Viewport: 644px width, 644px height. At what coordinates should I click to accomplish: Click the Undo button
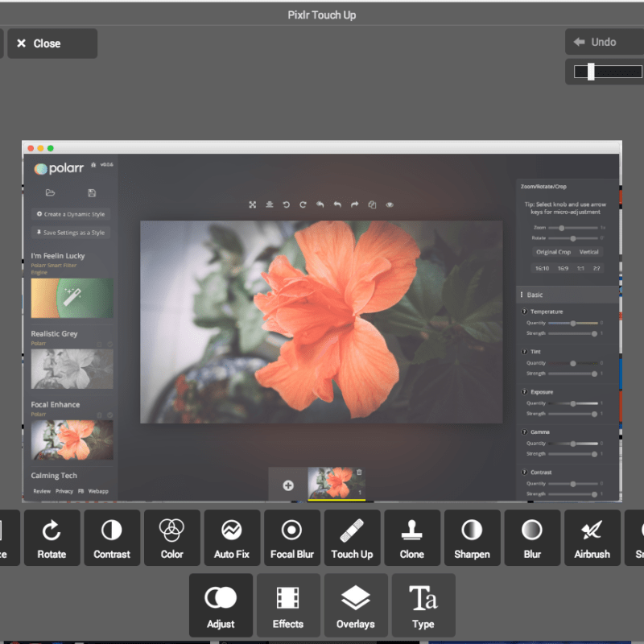pyautogui.click(x=605, y=42)
